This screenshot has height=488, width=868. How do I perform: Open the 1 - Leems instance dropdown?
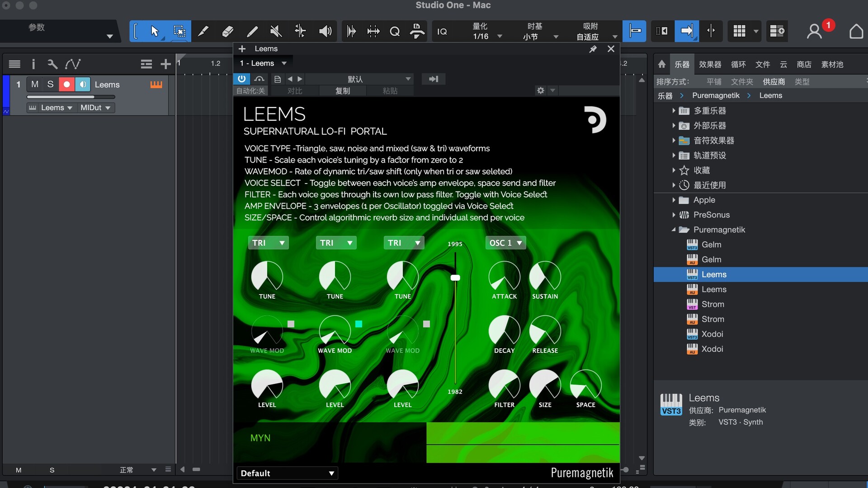263,63
